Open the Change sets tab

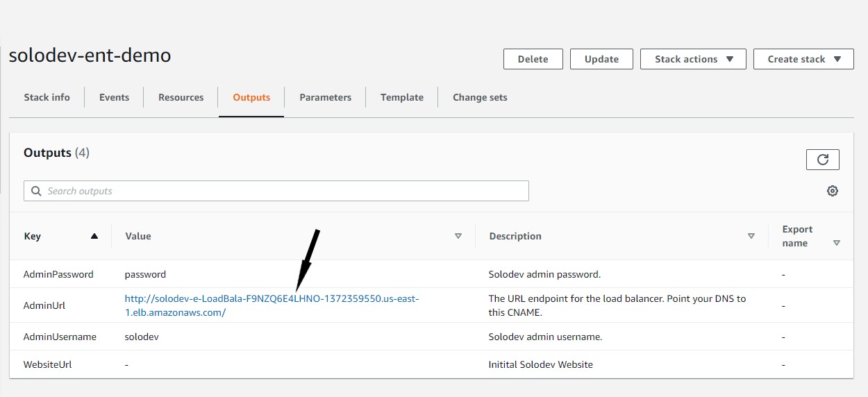click(x=480, y=97)
